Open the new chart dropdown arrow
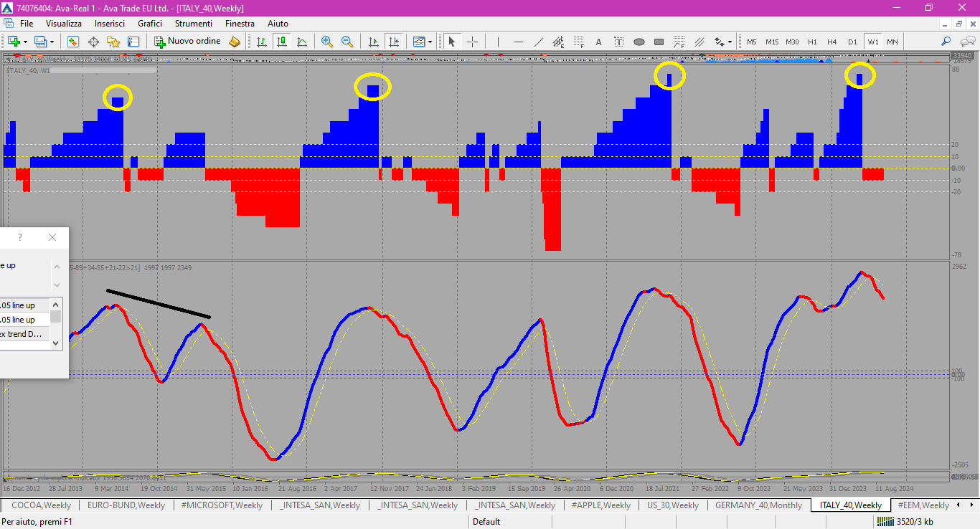The image size is (980, 529). tap(25, 42)
